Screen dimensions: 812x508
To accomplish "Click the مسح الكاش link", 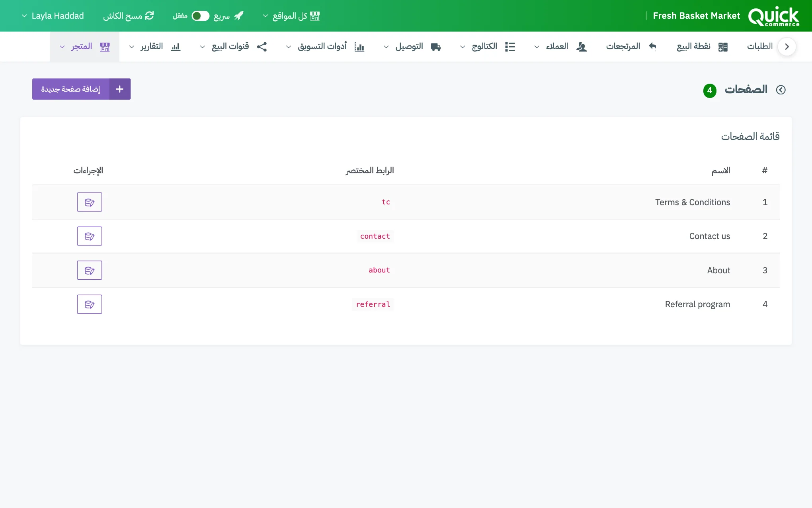I will [x=128, y=16].
